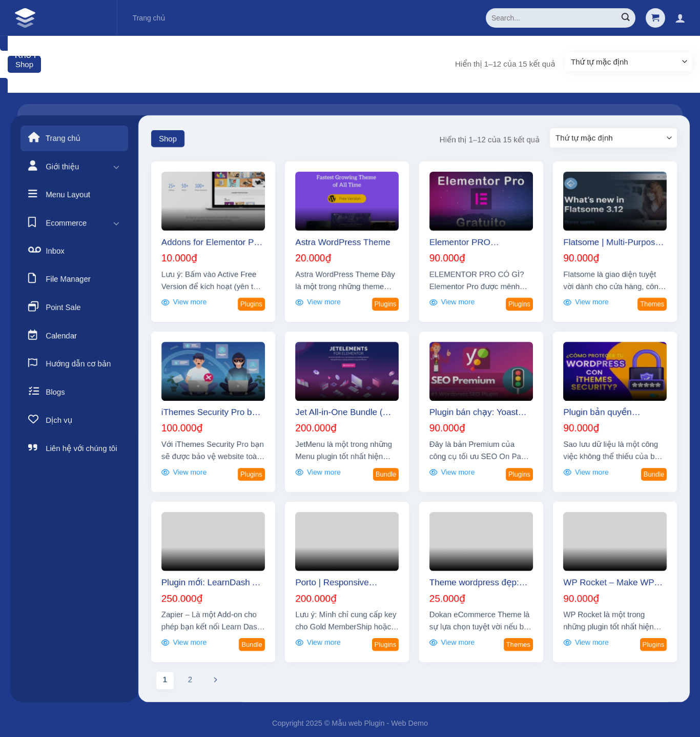This screenshot has height=737, width=700.
Task: Click the Shop button in the product panel
Action: (x=168, y=139)
